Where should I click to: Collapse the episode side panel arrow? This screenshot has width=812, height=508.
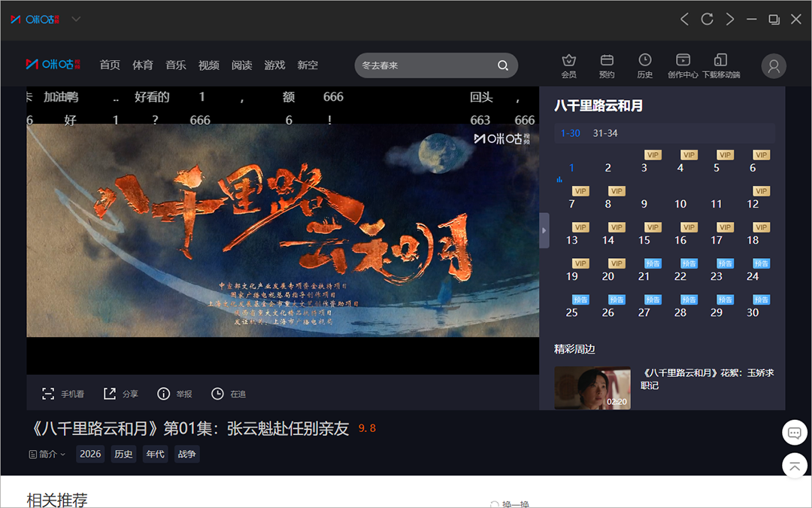pyautogui.click(x=544, y=230)
